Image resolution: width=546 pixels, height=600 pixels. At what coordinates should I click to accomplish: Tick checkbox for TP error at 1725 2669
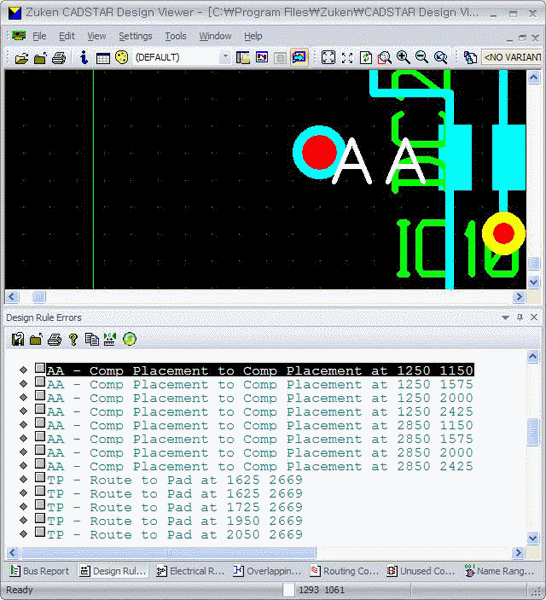click(40, 505)
